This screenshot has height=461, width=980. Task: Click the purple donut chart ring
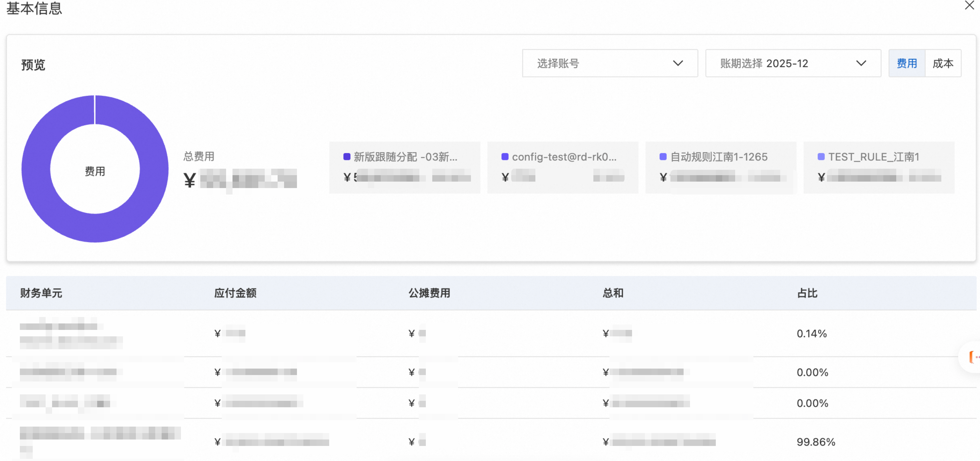[x=36, y=169]
